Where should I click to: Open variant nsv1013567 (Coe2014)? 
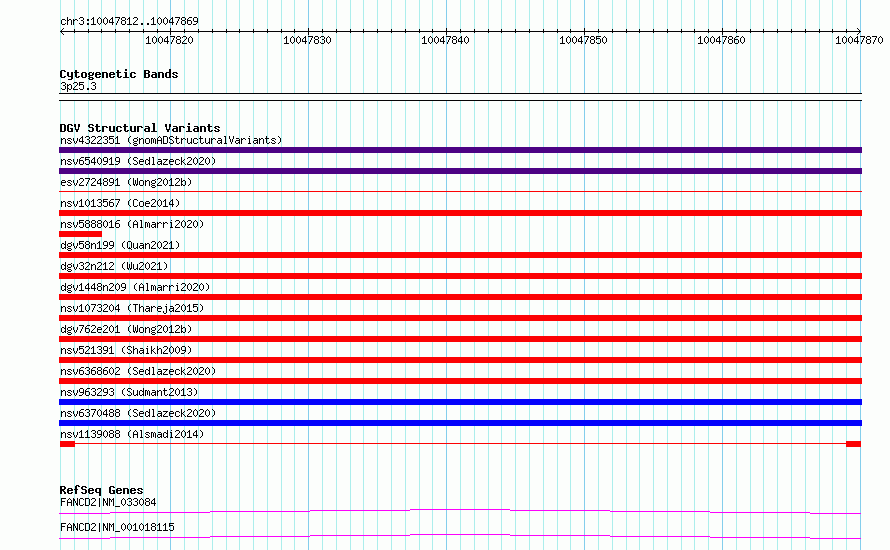click(120, 203)
